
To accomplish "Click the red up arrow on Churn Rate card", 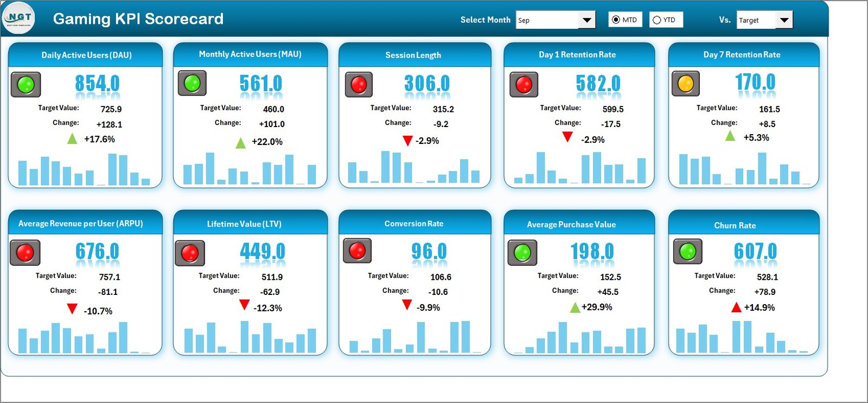I will click(736, 307).
